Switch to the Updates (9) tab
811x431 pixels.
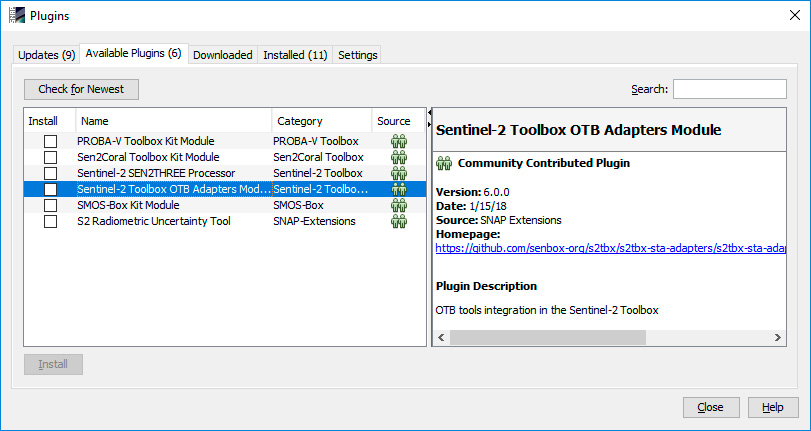(x=47, y=55)
